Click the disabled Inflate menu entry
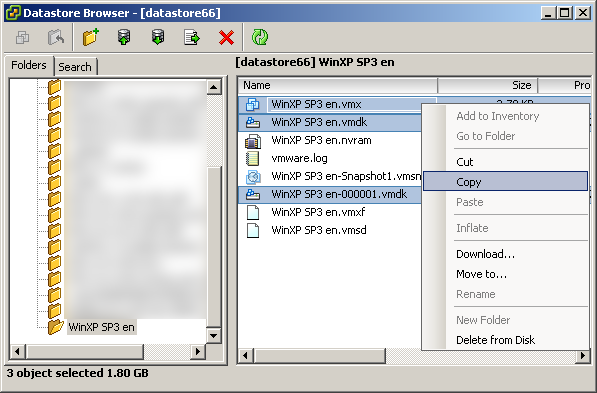Screen dimensions: 597x393 pyautogui.click(x=506, y=228)
